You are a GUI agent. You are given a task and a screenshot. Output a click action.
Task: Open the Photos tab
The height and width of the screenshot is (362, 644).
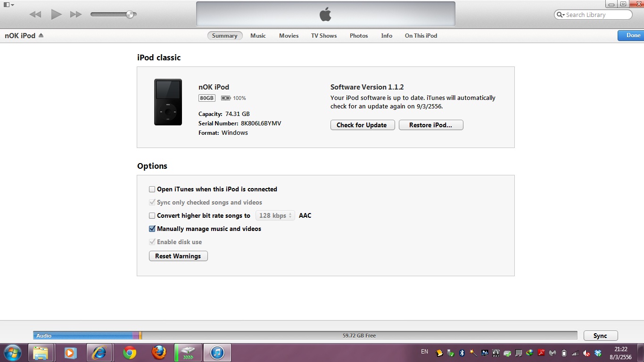[359, 36]
